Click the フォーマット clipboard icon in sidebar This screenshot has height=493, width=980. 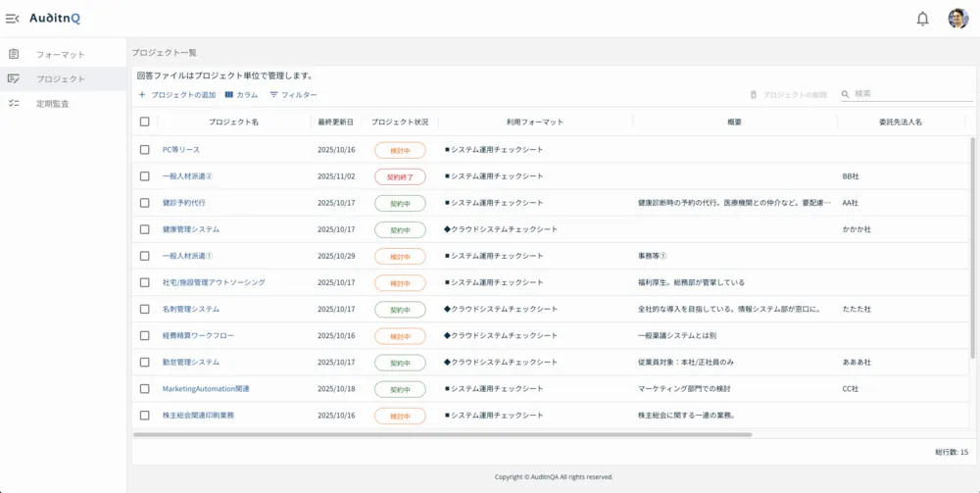14,54
